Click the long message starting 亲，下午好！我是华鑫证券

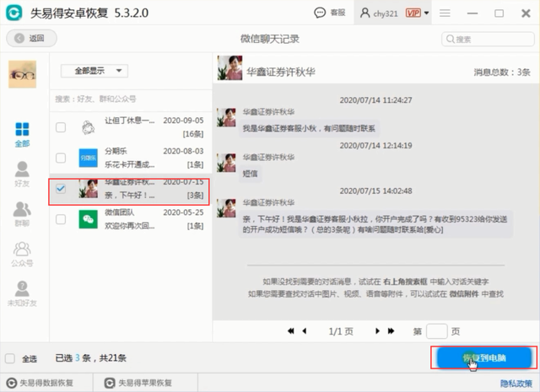[375, 224]
